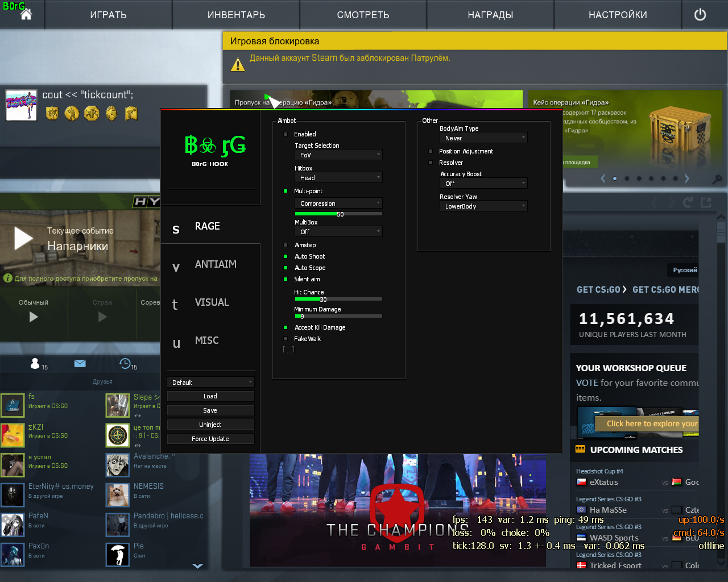Select friend NEMESIS avatar
This screenshot has height=582, width=728.
(x=118, y=495)
